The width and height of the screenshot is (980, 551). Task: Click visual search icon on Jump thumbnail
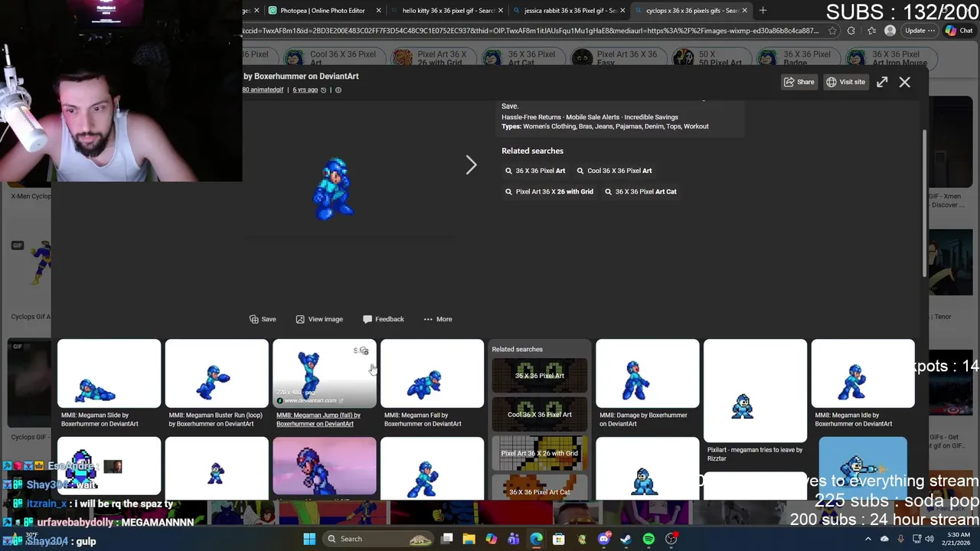click(364, 351)
